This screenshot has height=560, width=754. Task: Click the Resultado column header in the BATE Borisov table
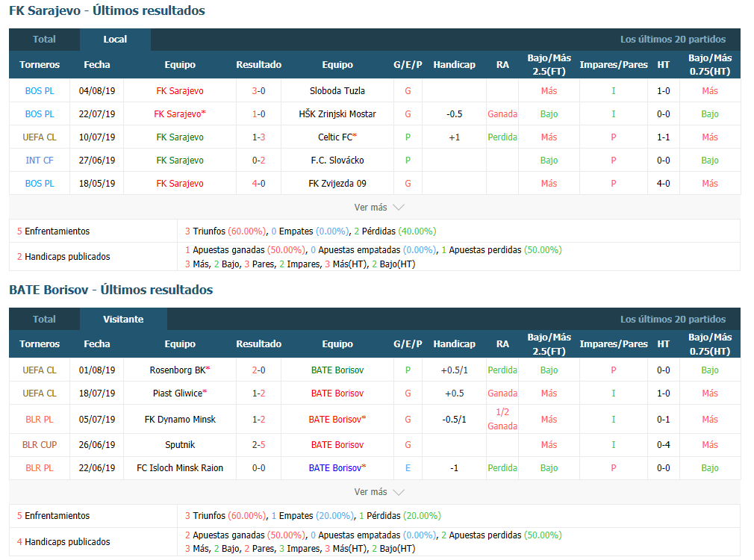(259, 344)
